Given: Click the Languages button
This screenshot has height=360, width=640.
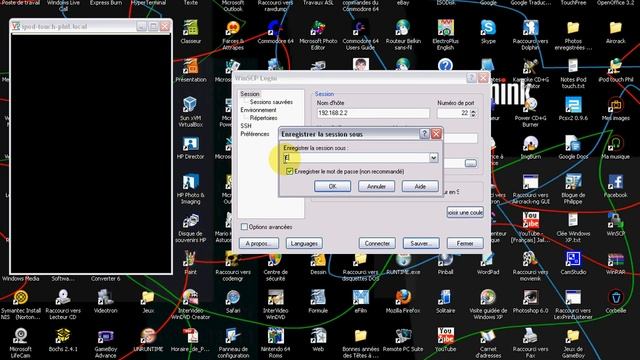Looking at the screenshot, I should [304, 243].
